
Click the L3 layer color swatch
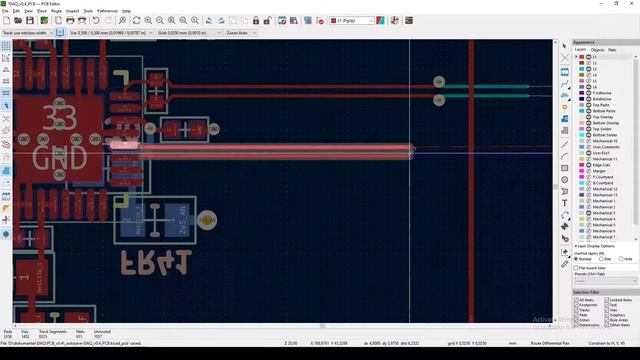(x=582, y=69)
